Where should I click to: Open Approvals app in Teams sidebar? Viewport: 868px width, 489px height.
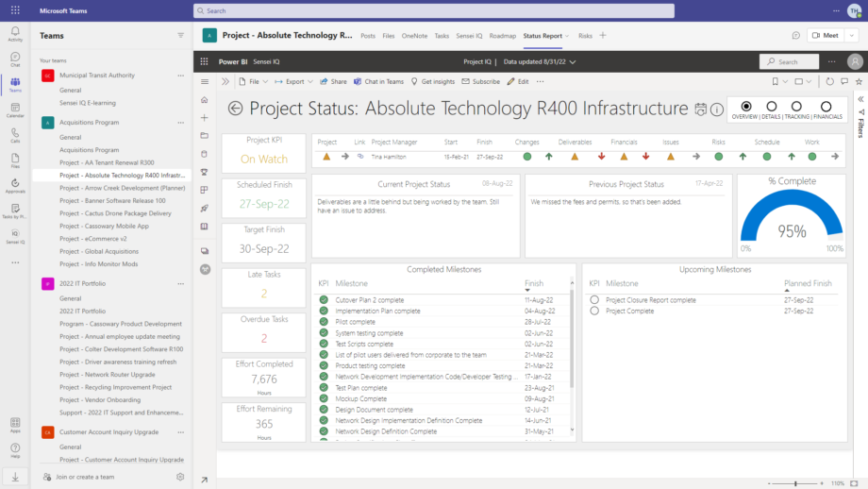(x=15, y=186)
